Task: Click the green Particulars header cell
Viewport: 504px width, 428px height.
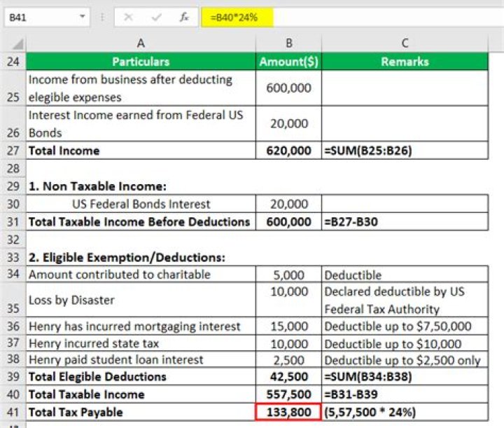Action: [x=141, y=62]
